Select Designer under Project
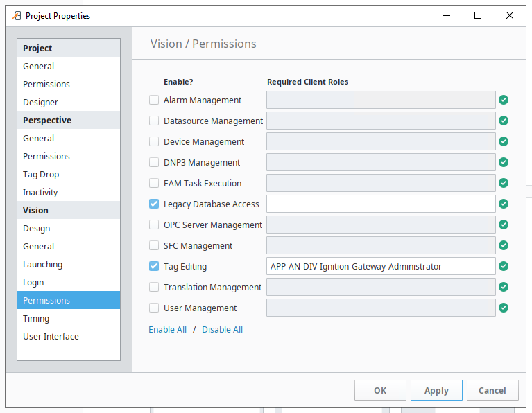 (40, 102)
